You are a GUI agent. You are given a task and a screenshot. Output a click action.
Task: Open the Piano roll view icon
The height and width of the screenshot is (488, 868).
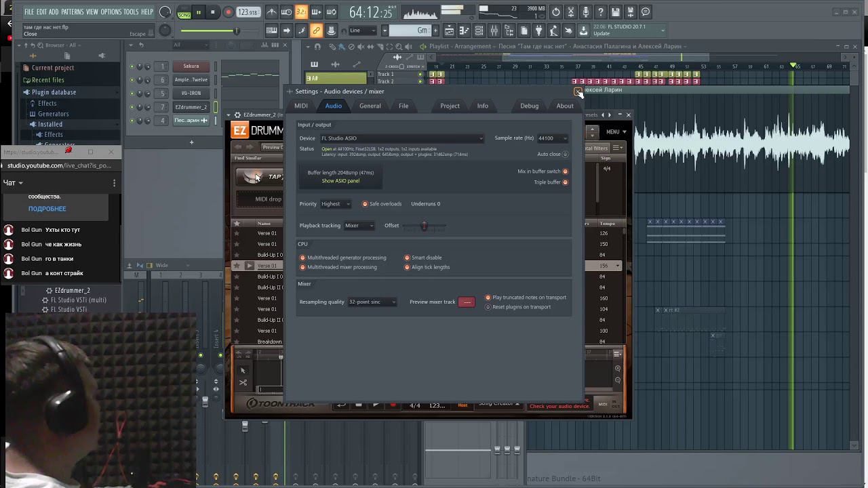(464, 30)
